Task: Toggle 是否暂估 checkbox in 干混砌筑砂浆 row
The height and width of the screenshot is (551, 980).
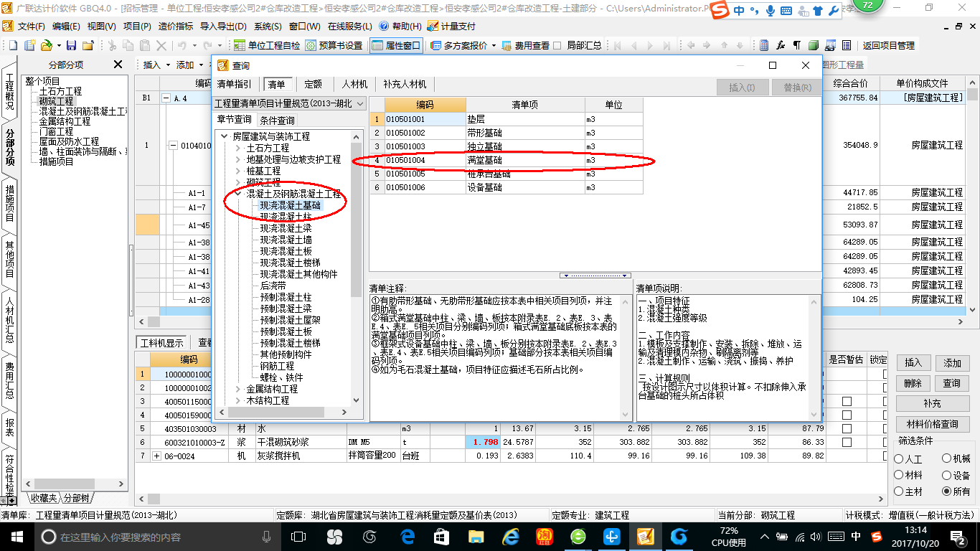Action: click(847, 442)
